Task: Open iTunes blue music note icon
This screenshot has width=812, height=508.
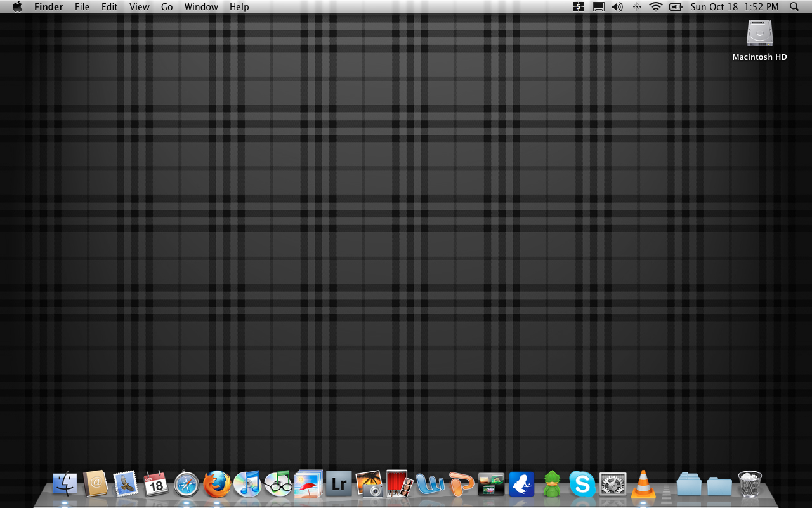Action: 247,485
